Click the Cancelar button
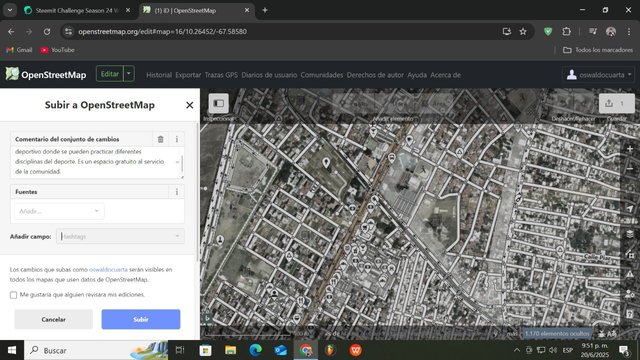 coord(53,319)
